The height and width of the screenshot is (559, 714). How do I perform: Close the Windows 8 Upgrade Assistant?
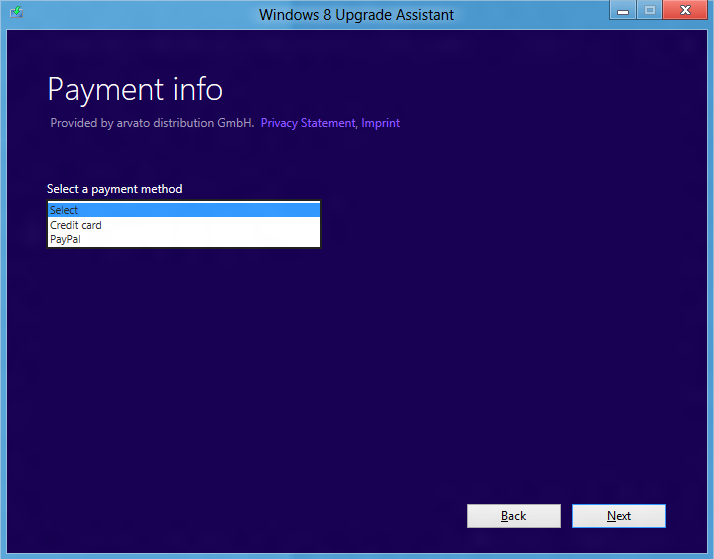686,11
